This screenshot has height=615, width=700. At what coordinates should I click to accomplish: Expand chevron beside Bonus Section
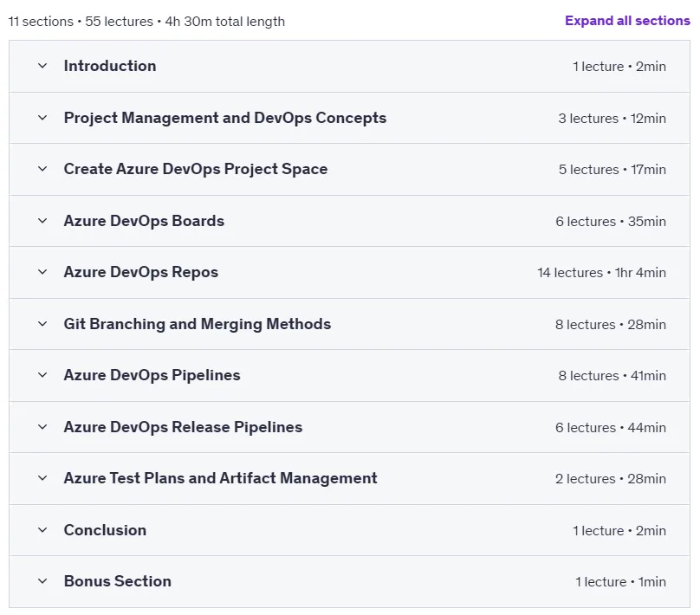point(42,581)
